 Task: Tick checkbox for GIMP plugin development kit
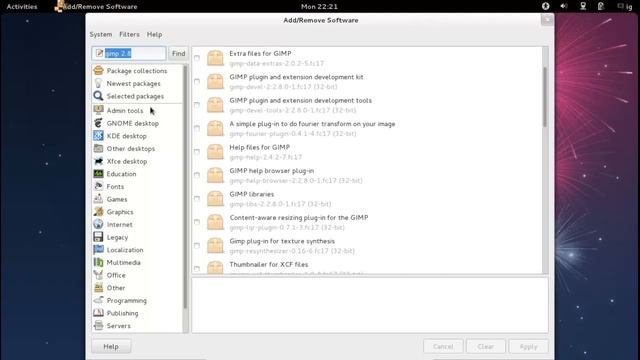point(197,82)
